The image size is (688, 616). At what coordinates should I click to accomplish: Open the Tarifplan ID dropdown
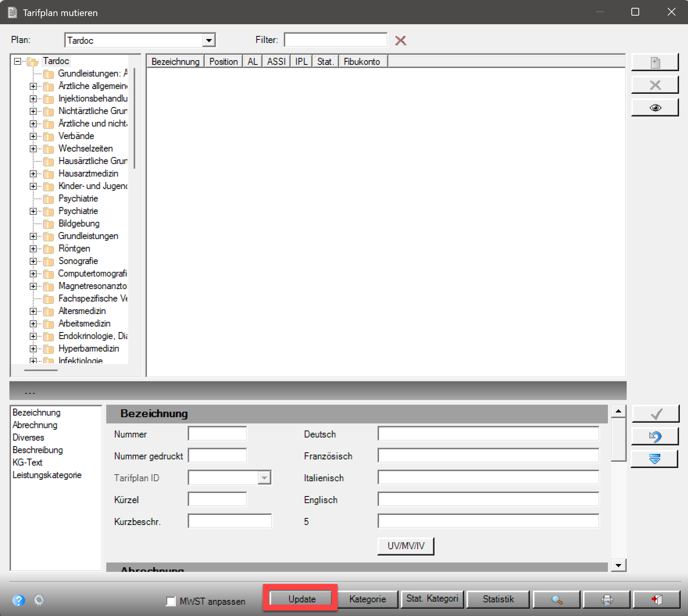tap(264, 478)
